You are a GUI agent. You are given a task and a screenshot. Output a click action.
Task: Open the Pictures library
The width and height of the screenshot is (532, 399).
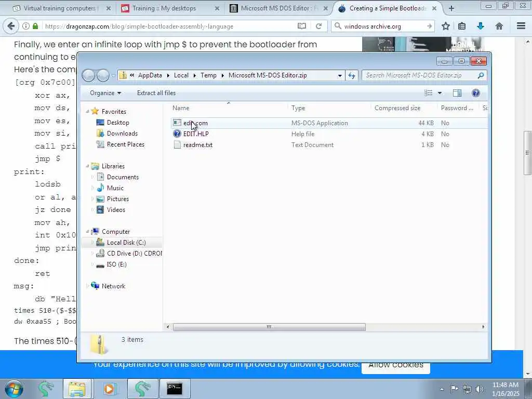pos(118,199)
